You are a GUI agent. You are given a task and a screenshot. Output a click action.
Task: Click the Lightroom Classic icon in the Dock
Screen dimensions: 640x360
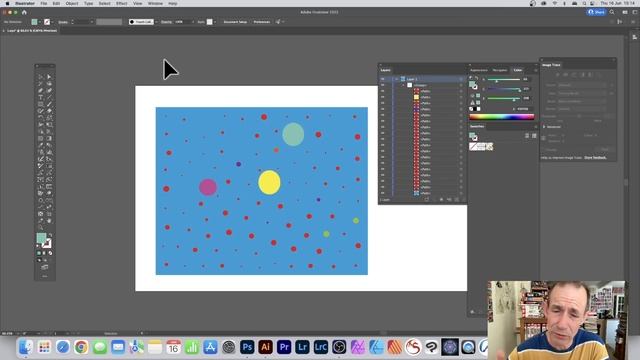[321, 347]
